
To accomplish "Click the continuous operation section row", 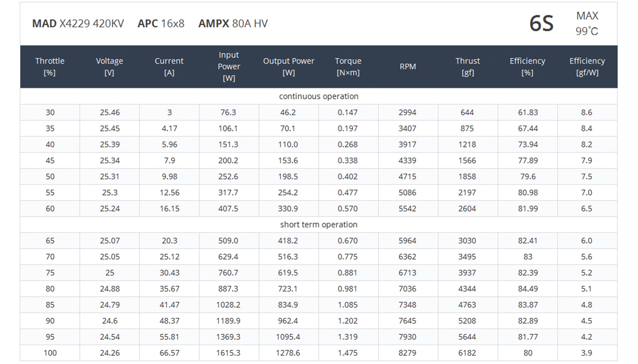I will click(x=318, y=96).
